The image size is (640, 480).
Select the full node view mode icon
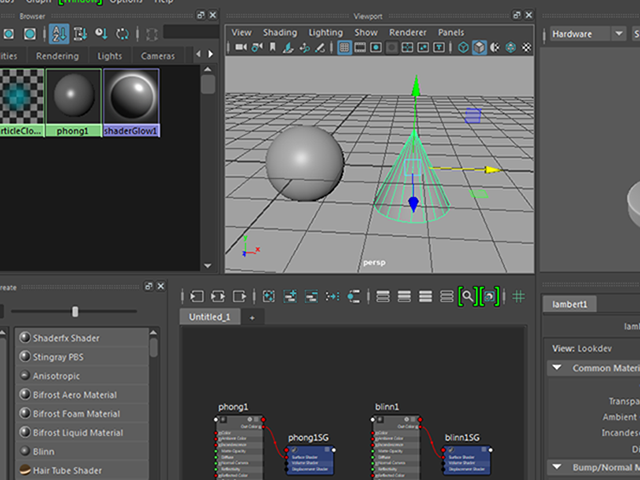(425, 296)
